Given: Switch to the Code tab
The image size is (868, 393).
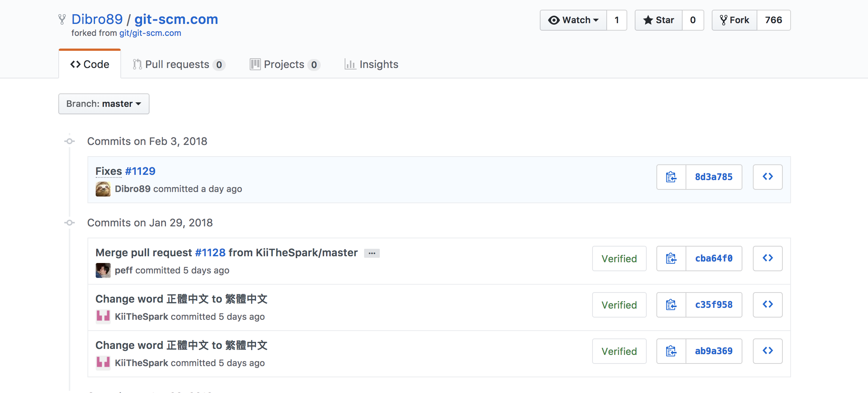Looking at the screenshot, I should pos(90,64).
